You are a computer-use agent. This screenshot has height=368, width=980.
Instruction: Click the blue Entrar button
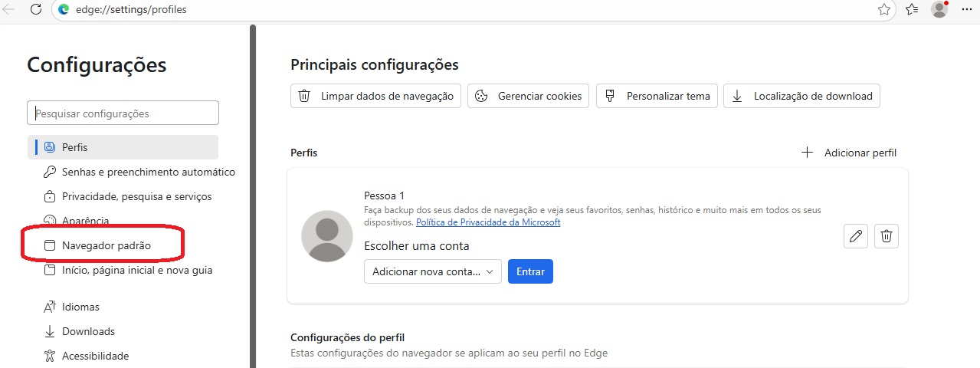[530, 271]
